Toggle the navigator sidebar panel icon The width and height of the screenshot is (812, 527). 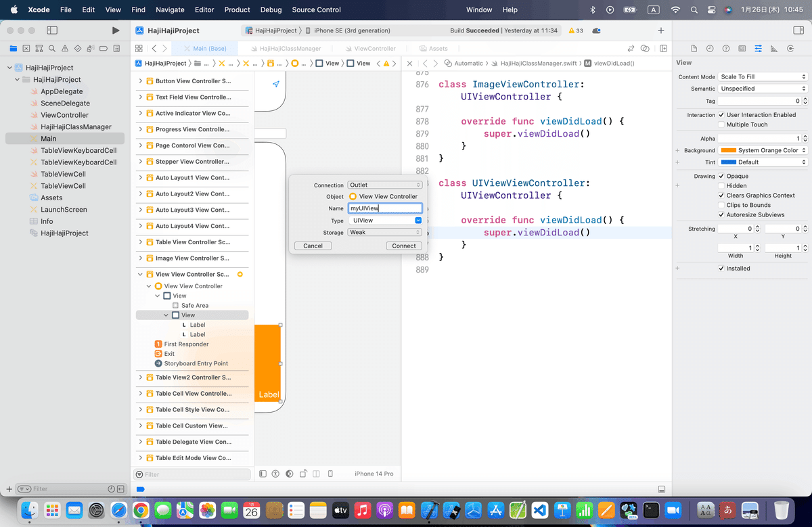pyautogui.click(x=52, y=30)
